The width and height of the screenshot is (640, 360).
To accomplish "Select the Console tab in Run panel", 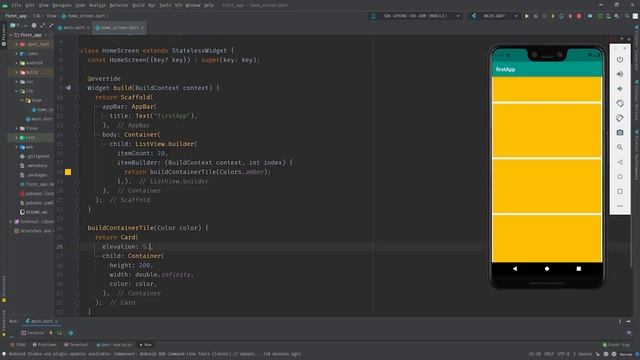I will pos(33,333).
